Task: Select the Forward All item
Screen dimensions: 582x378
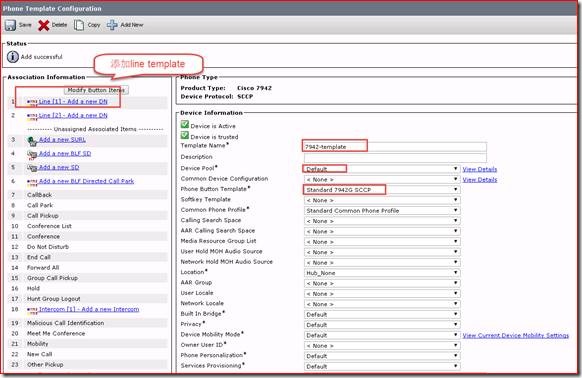Action: pos(43,268)
